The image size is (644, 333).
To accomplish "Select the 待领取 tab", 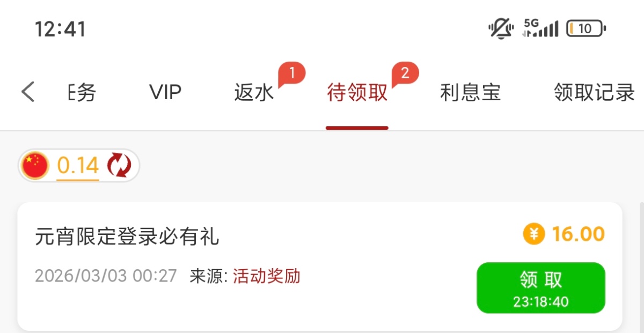I will 357,92.
